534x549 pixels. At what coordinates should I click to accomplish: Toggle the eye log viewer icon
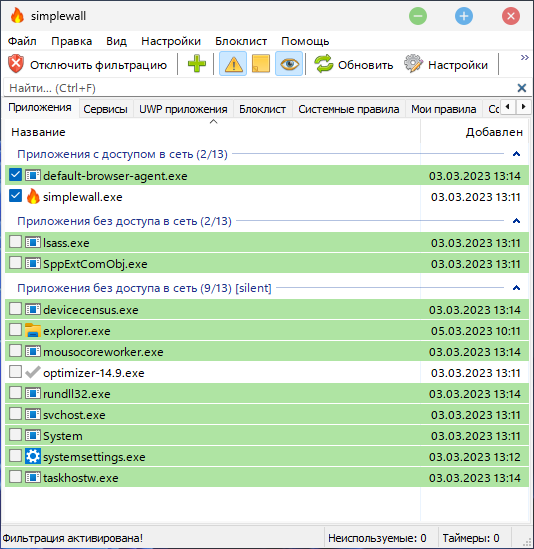click(x=289, y=64)
